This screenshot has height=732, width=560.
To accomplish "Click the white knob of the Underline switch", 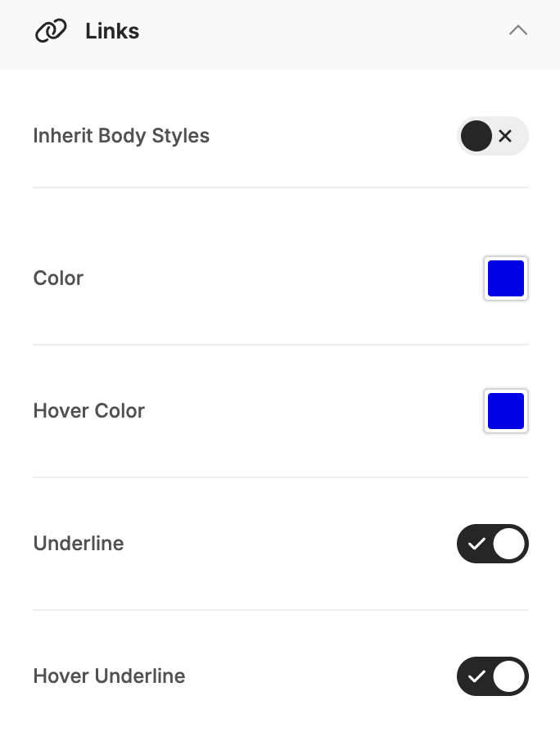I will 509,544.
